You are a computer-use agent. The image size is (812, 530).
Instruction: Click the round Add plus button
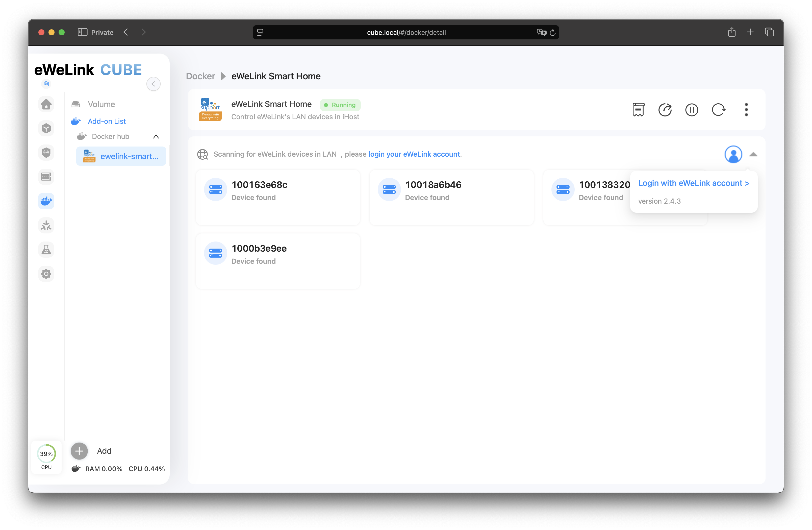pyautogui.click(x=79, y=451)
